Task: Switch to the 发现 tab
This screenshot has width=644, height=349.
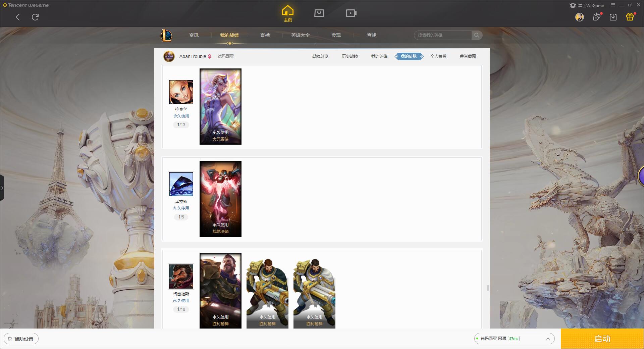Action: (x=336, y=35)
